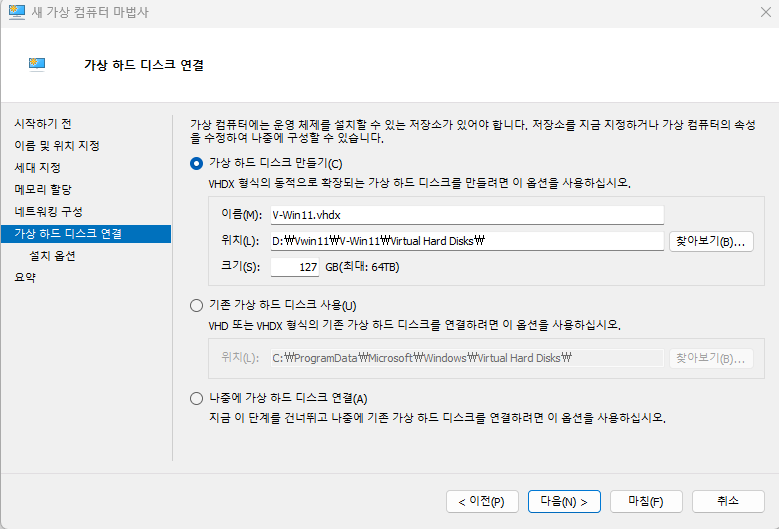Select the 가상 하드 디스크 만들기 radio button

point(196,163)
